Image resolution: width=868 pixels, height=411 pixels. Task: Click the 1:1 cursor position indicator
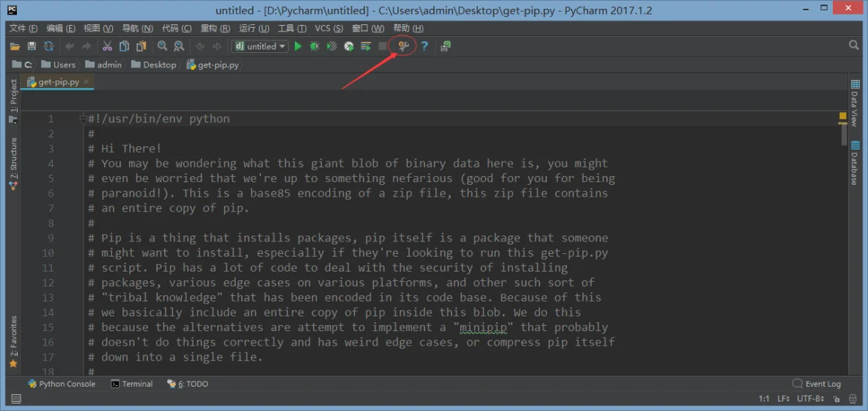(764, 399)
